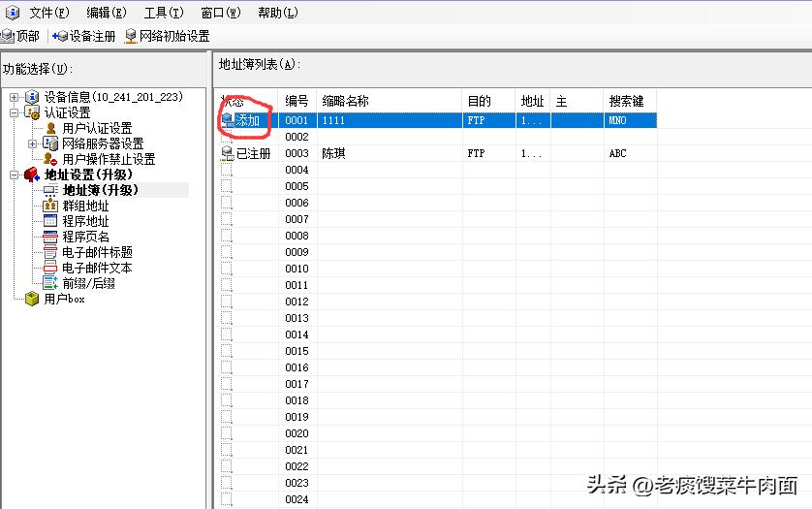The image size is (812, 509).
Task: Click the 已注册 status icon in row 0003
Action: (x=228, y=153)
